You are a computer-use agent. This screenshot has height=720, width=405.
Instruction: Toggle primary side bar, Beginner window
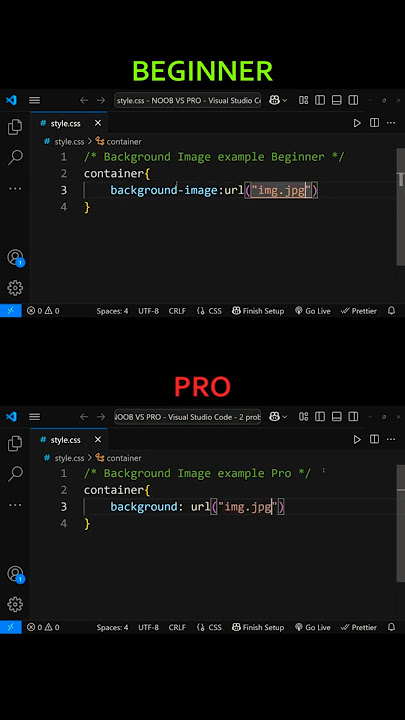click(320, 100)
